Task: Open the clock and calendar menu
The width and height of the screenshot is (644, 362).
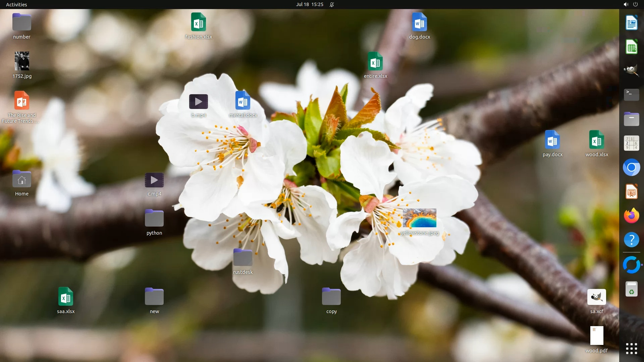Action: point(309,4)
